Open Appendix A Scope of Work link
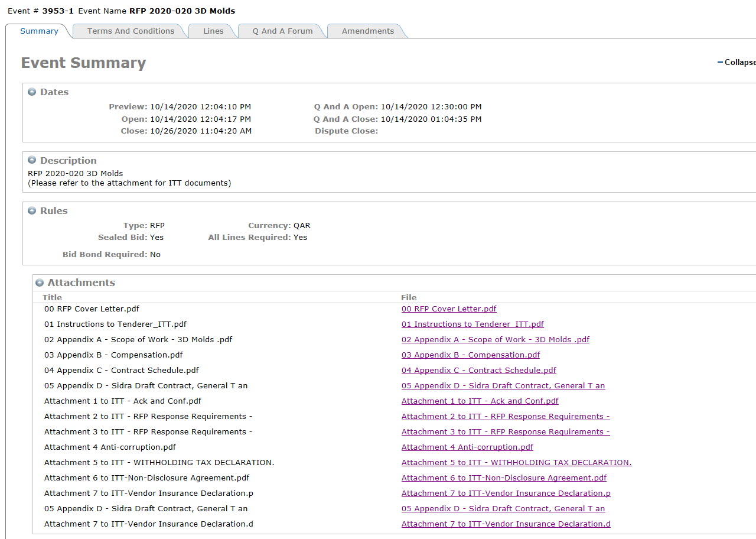 pos(496,339)
